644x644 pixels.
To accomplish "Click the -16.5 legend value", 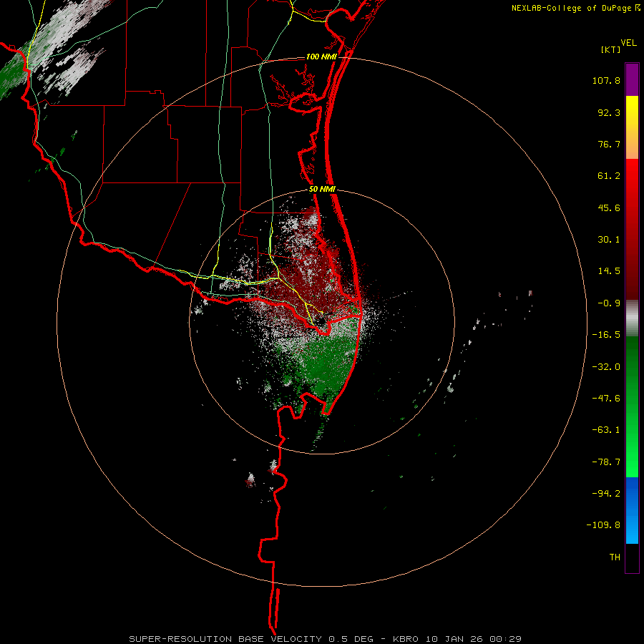I will (x=606, y=335).
